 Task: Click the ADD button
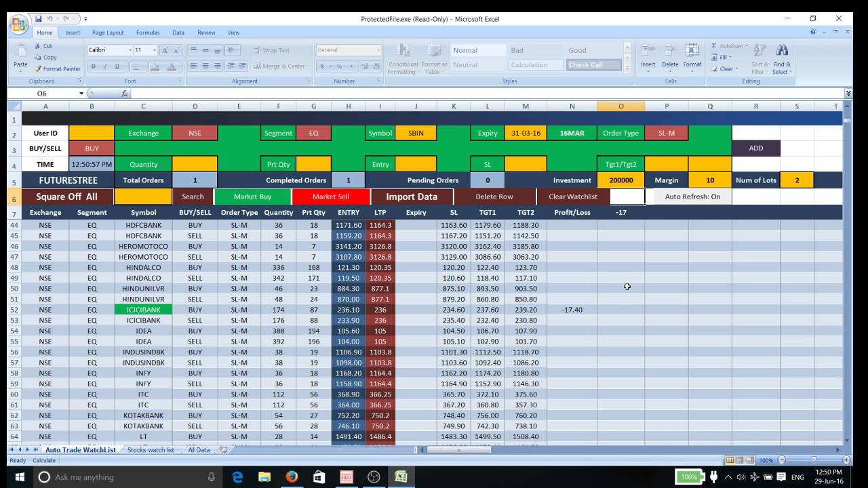pyautogui.click(x=756, y=148)
